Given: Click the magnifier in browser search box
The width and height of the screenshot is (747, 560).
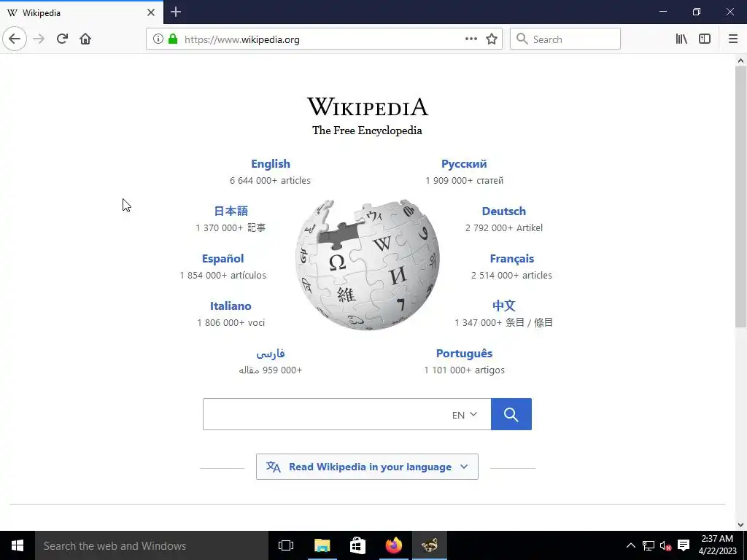Looking at the screenshot, I should pyautogui.click(x=522, y=39).
